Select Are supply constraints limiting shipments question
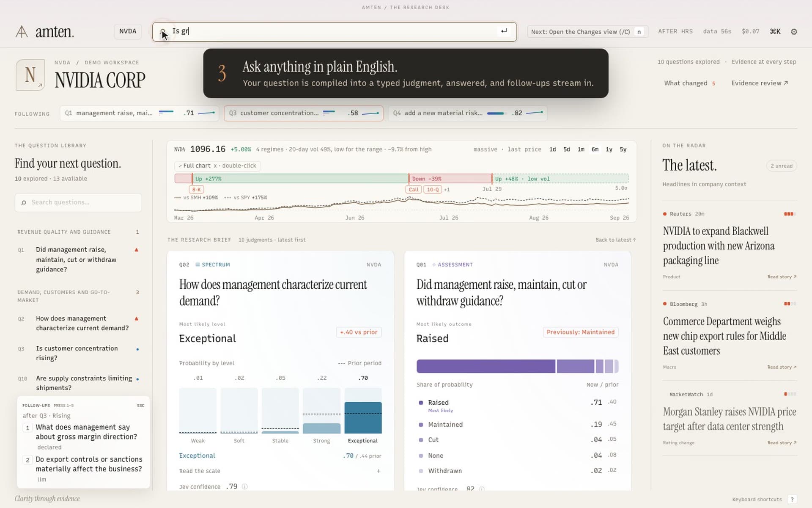 point(78,383)
